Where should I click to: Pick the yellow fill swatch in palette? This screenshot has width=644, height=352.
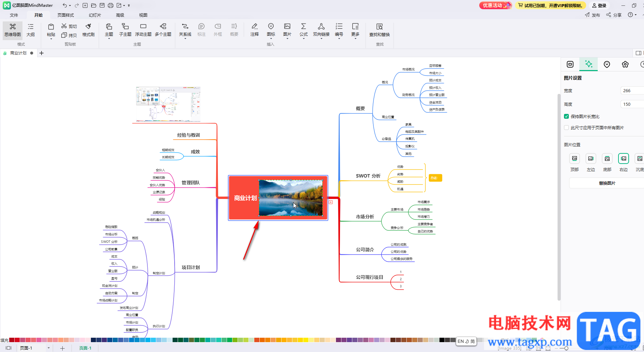click(306, 340)
